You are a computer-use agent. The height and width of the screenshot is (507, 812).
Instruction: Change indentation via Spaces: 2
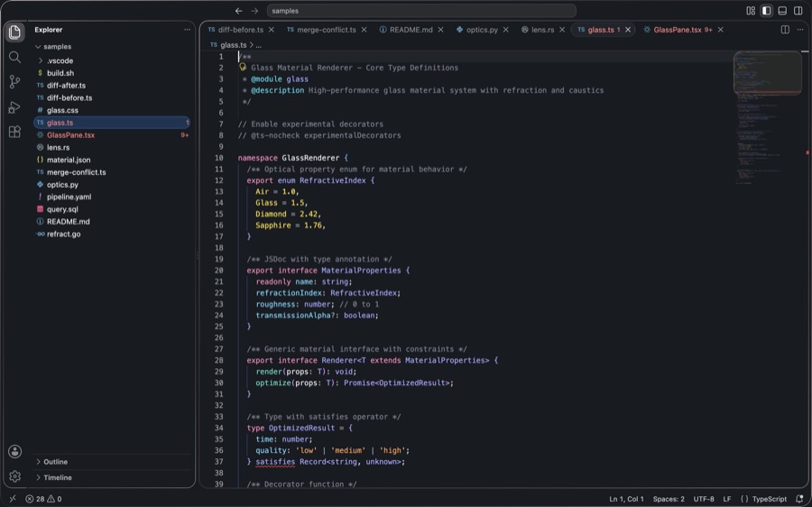coord(668,499)
